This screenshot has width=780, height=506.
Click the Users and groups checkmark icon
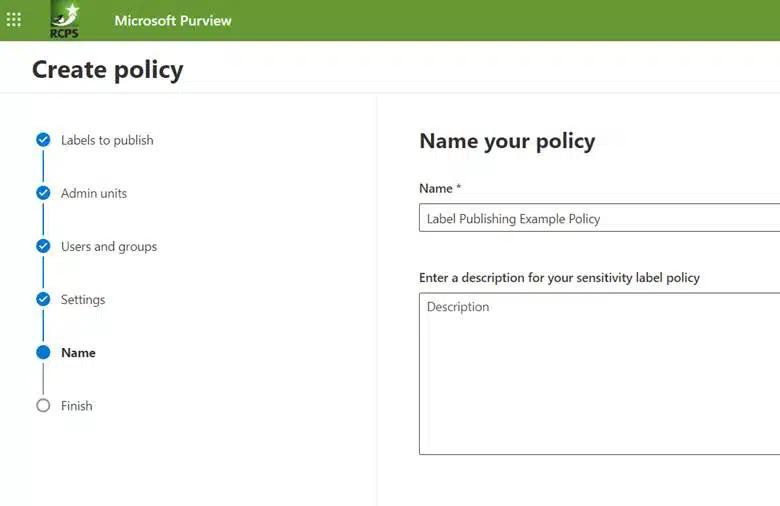[43, 246]
